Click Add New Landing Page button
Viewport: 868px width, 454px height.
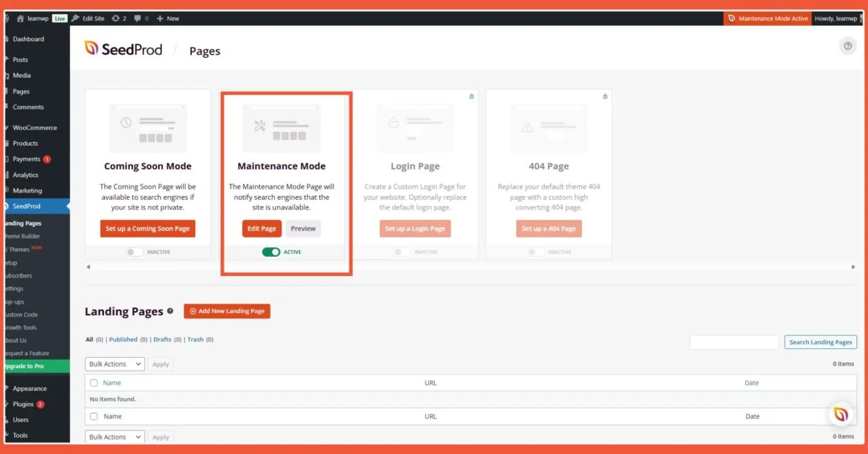pos(227,311)
